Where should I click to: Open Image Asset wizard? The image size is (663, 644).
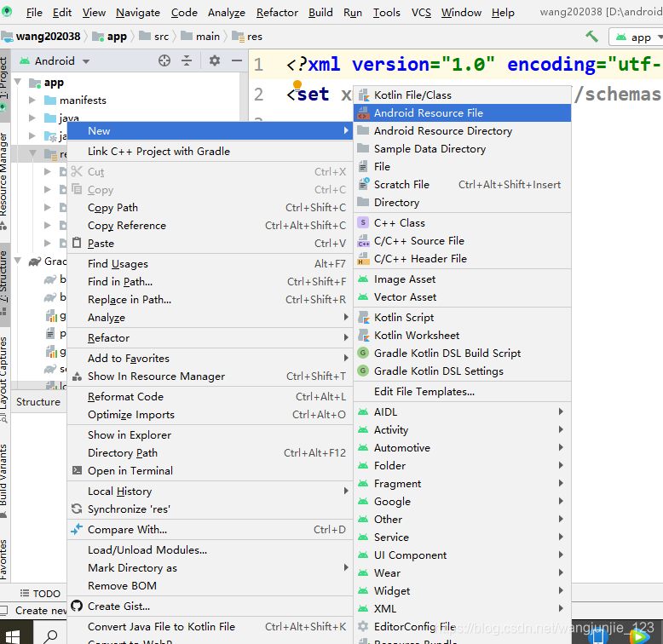(x=462, y=279)
